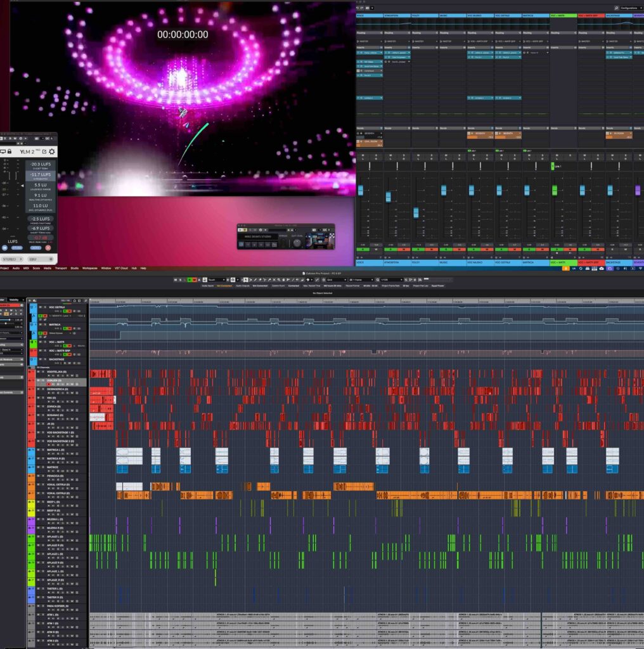Click the YLM 2 pop-out window icon

pos(44,151)
